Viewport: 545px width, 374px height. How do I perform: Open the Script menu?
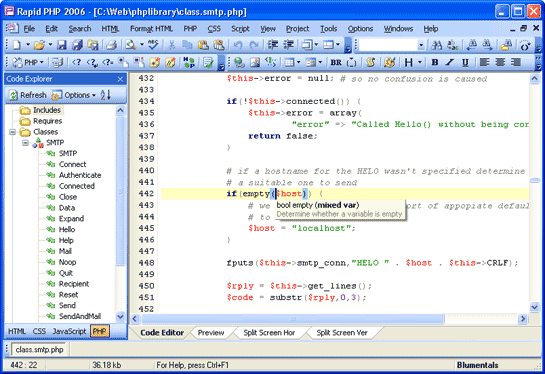click(x=240, y=29)
